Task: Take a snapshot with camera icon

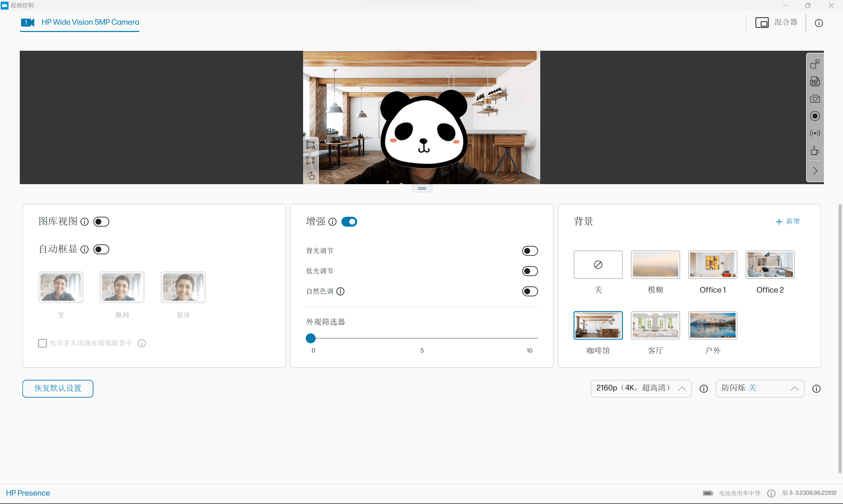Action: [x=815, y=99]
